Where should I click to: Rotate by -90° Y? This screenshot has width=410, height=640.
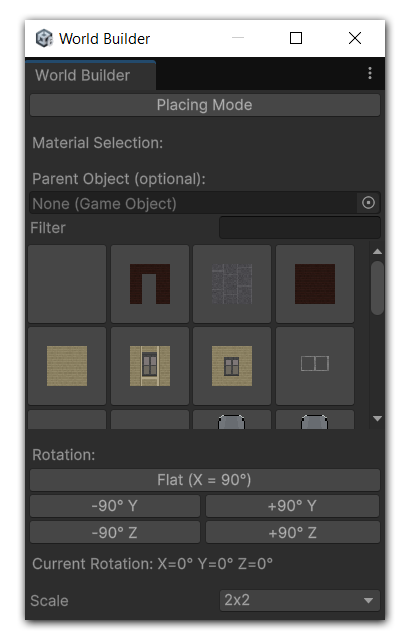pyautogui.click(x=115, y=506)
